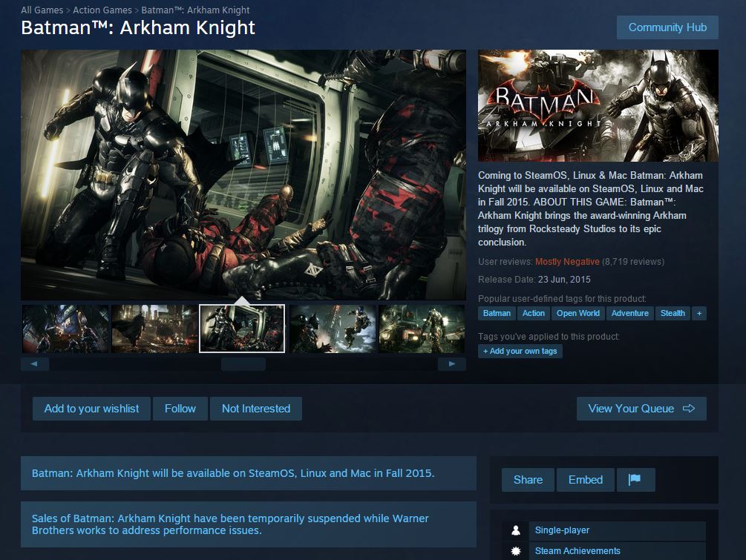
Task: Select the Open World tag
Action: point(578,313)
